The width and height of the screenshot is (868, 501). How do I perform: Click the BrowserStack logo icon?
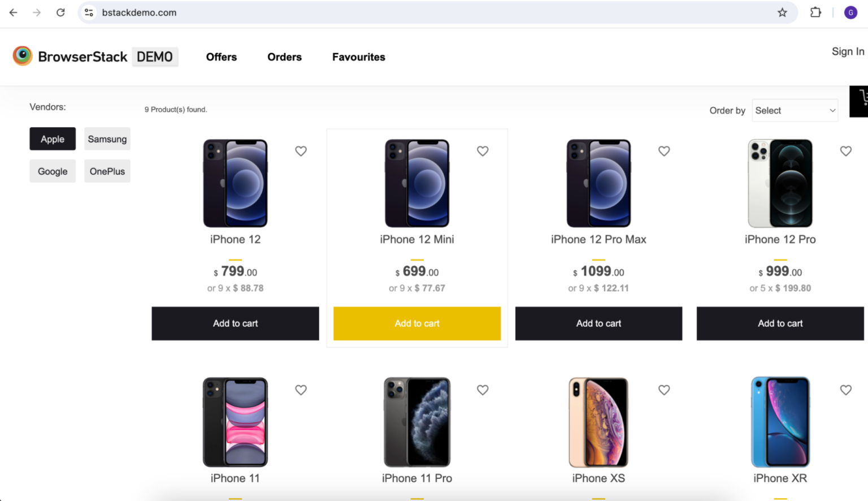coord(23,56)
